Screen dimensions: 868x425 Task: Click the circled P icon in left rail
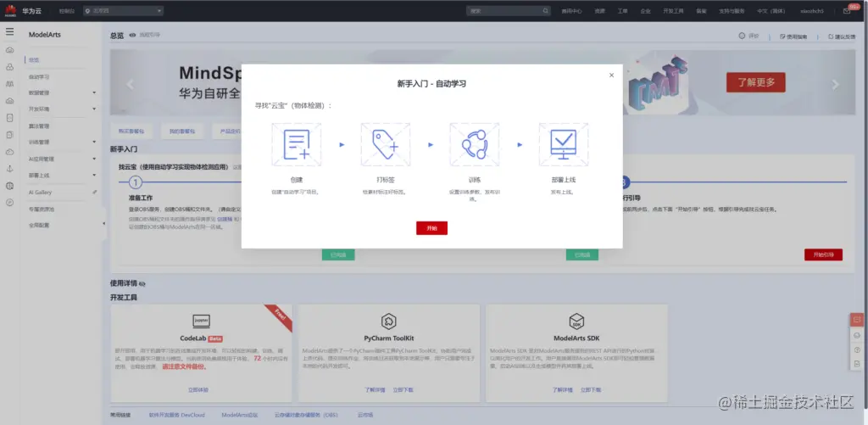9,202
